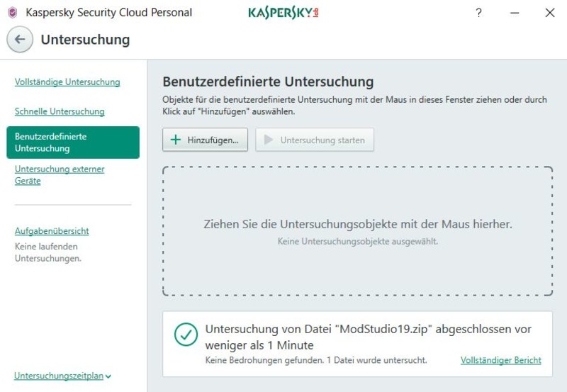Switch to Schnelle Untersuchung

(60, 111)
